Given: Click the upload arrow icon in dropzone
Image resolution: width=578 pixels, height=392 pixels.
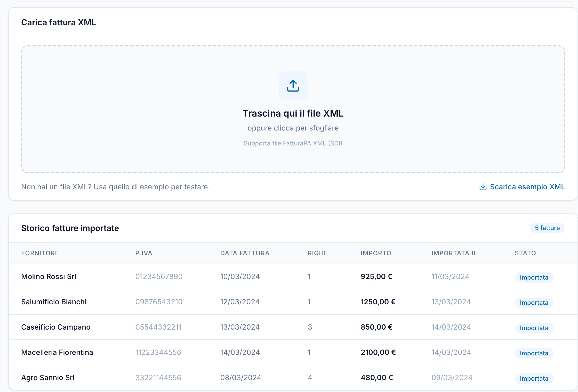Looking at the screenshot, I should [293, 86].
